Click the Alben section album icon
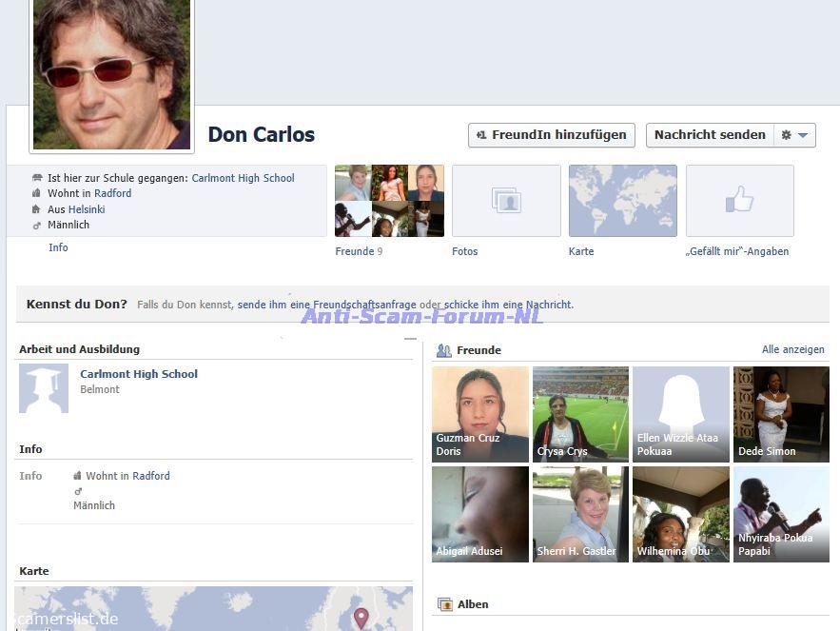The width and height of the screenshot is (840, 631). click(444, 604)
